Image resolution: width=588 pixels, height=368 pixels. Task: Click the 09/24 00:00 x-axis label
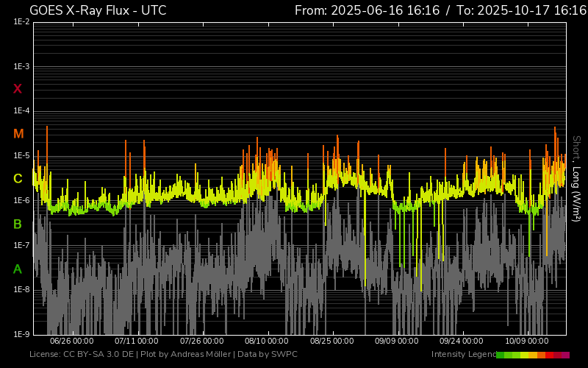(x=462, y=341)
